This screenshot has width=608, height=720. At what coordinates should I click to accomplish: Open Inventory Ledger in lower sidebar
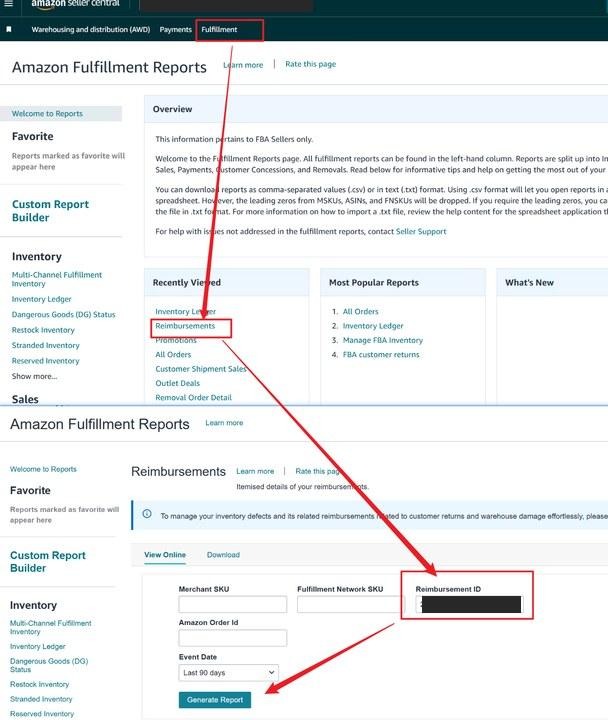[38, 647]
